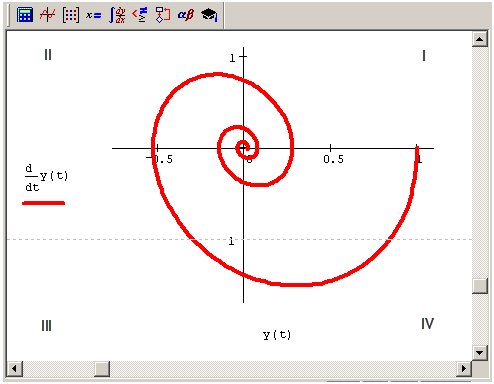Open the Vector and Matrix toolbar icon
This screenshot has height=384, width=494.
[x=71, y=15]
